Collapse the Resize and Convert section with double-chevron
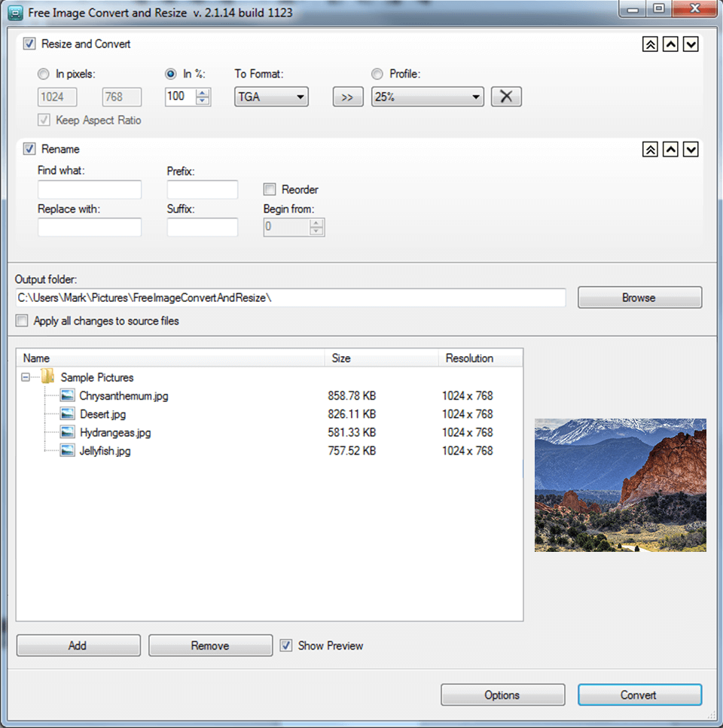Image resolution: width=723 pixels, height=728 pixels. pos(649,44)
